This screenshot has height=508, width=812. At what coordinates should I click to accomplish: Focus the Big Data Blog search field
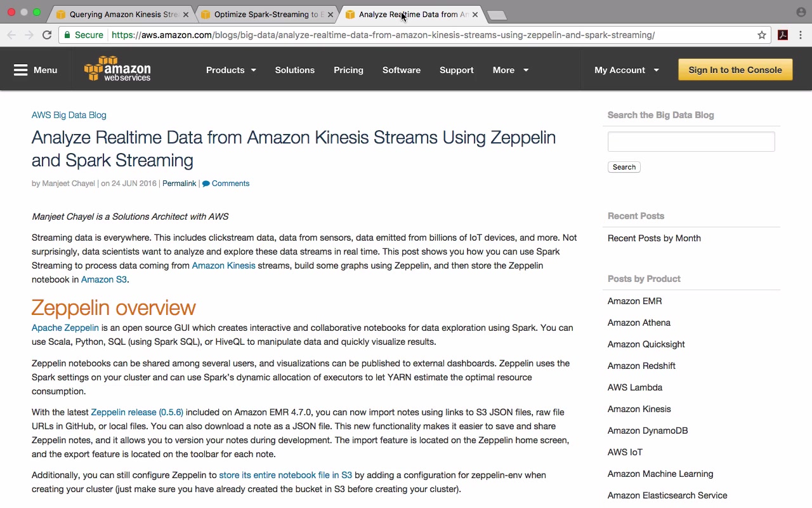[691, 142]
